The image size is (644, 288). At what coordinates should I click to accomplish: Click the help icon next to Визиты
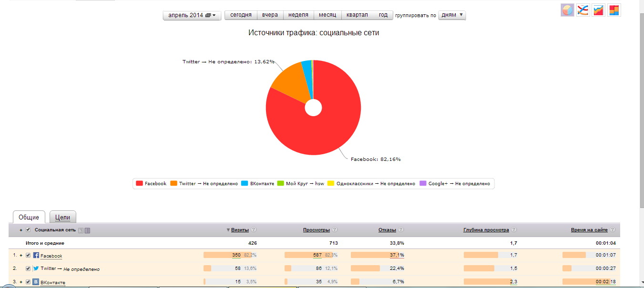pyautogui.click(x=254, y=230)
